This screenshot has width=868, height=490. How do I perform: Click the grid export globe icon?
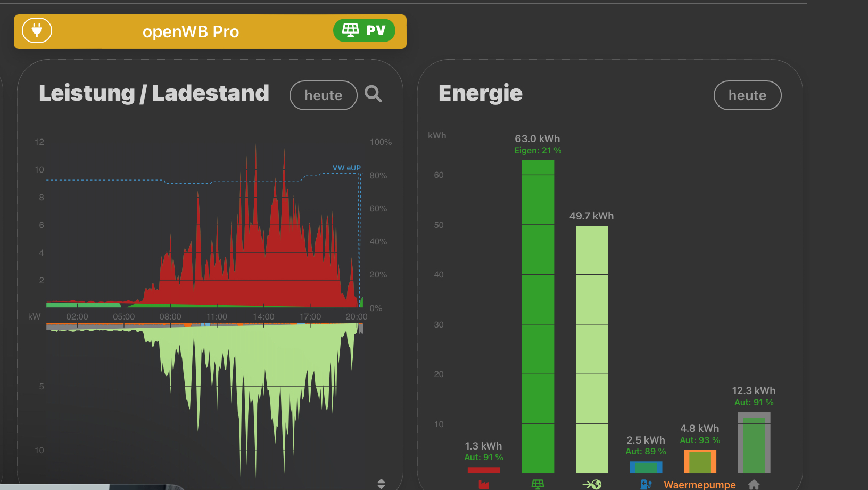click(592, 484)
